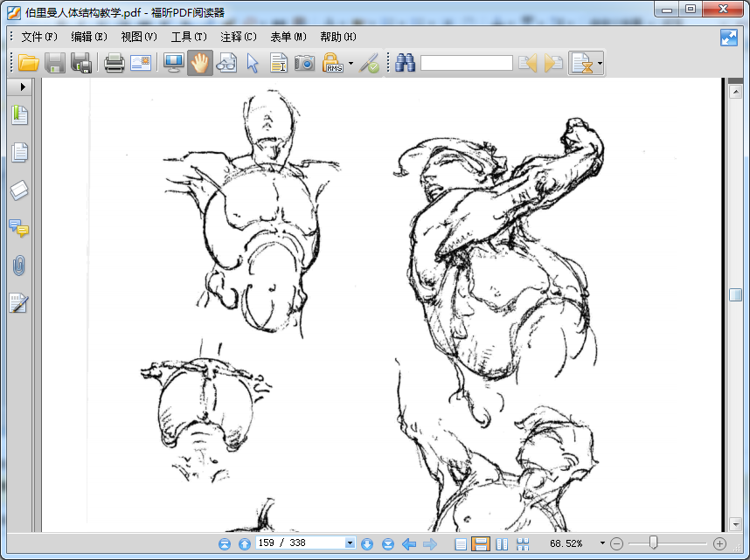Select the Hand tool
Screen dimensions: 750x560
[200, 63]
